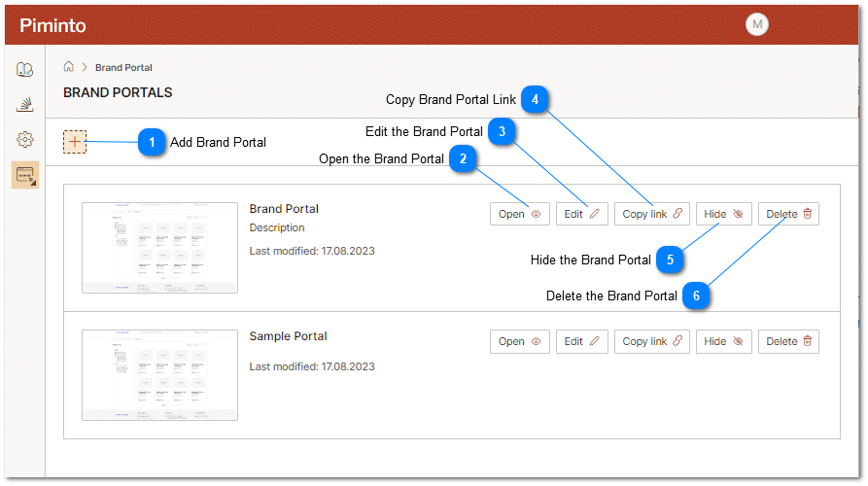Select the 'Brand Portal' entry title
The height and width of the screenshot is (486, 868).
(x=284, y=209)
